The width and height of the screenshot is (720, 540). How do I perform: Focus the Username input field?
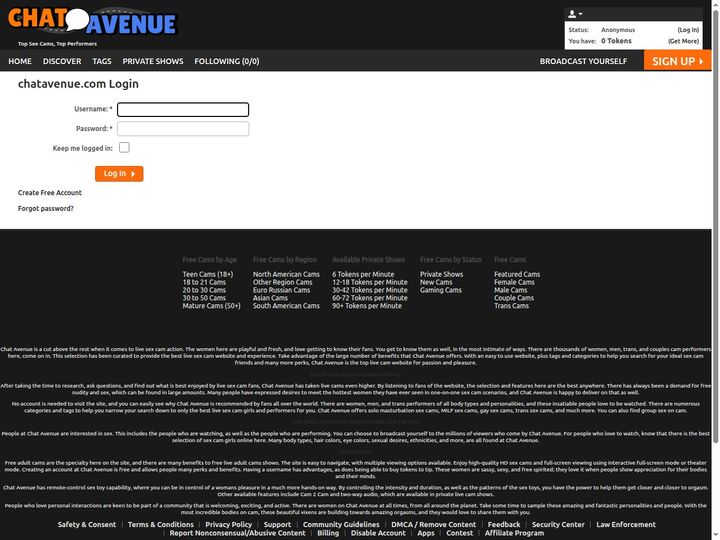(x=183, y=109)
